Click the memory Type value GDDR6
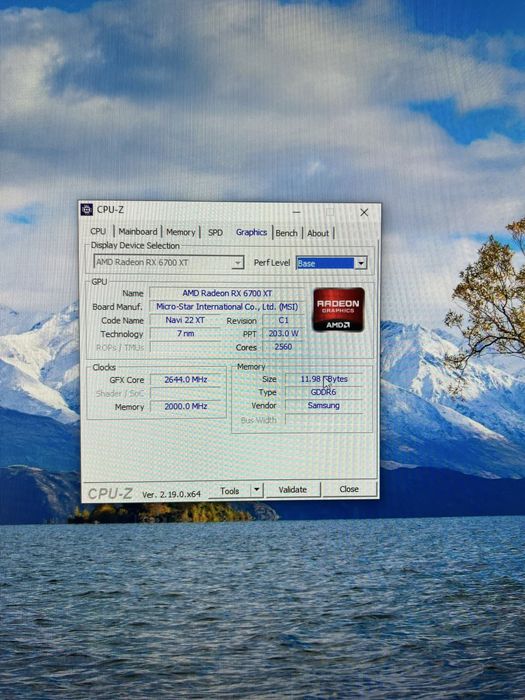525x700 pixels. tap(324, 392)
